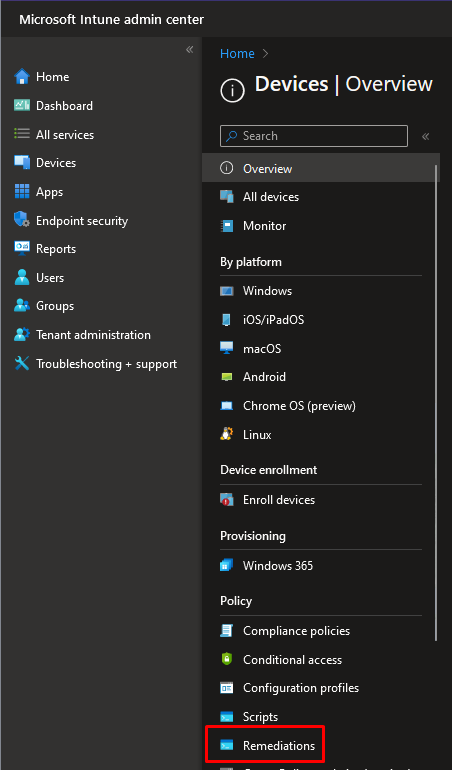
Task: Click the Windows 365 icon
Action: pyautogui.click(x=226, y=565)
